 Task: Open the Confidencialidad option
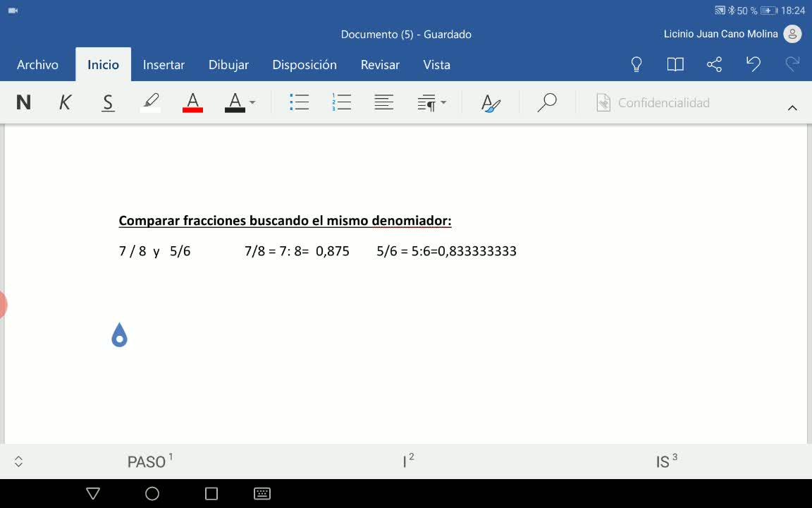coord(653,102)
